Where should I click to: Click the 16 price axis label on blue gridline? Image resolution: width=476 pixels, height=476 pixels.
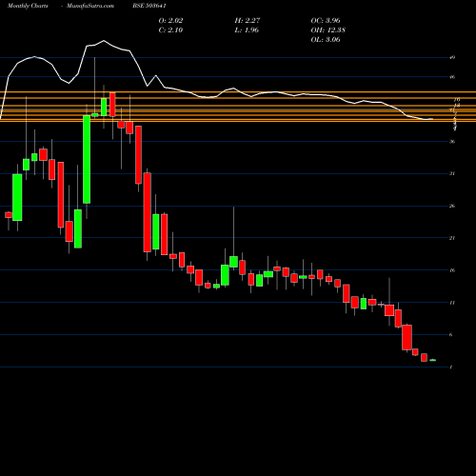point(452,270)
